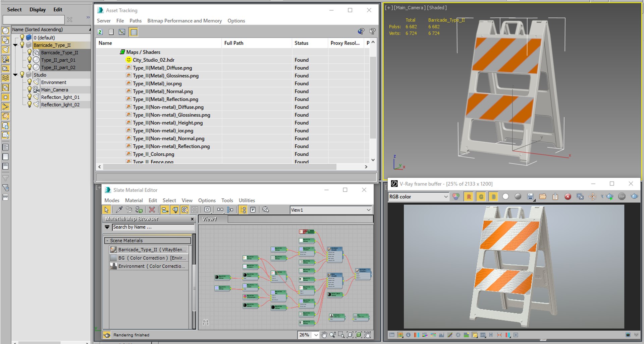Click pixel info icon in frame buffer bottom bar
The image size is (644, 344).
[x=408, y=335]
